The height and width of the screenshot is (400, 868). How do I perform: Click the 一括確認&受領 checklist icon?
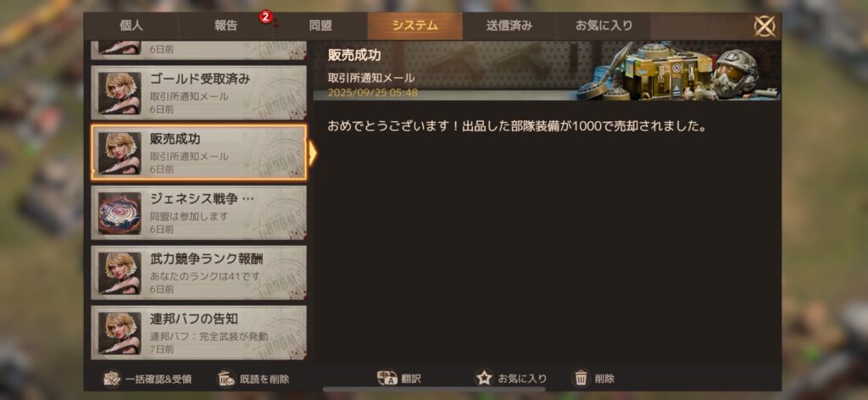pyautogui.click(x=113, y=379)
